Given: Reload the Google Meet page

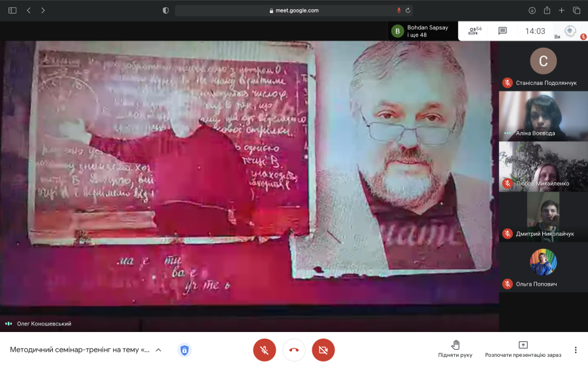Looking at the screenshot, I should pyautogui.click(x=408, y=10).
